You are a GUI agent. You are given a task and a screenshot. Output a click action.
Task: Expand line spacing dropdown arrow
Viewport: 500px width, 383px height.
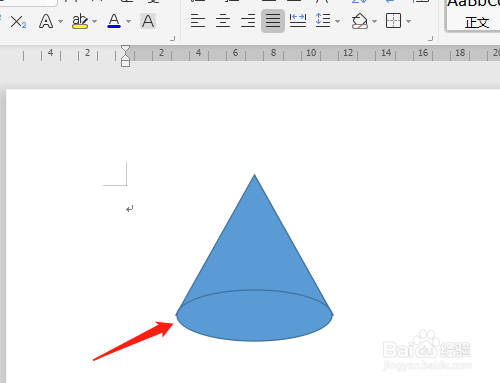pos(337,22)
